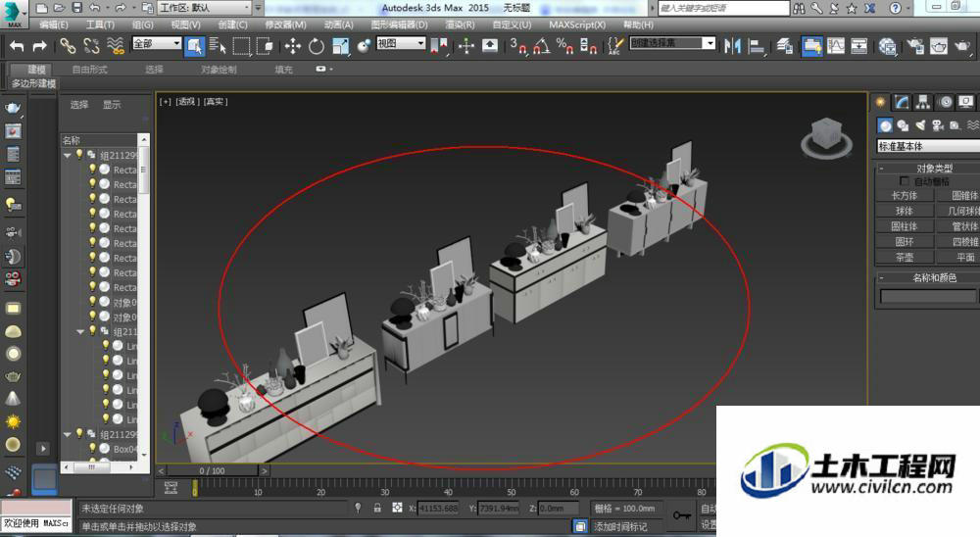Click the Use Pivot Point Center icon
Image resolution: width=980 pixels, height=537 pixels.
tap(439, 46)
